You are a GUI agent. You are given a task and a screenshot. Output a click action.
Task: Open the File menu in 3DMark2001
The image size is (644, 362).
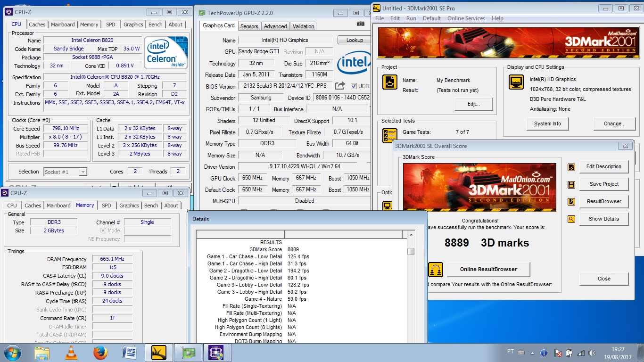tap(380, 18)
